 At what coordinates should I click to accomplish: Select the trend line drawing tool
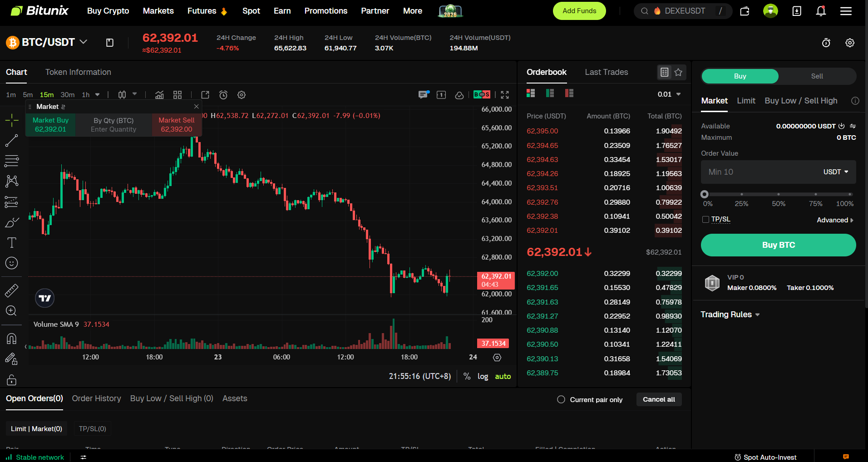coord(12,141)
